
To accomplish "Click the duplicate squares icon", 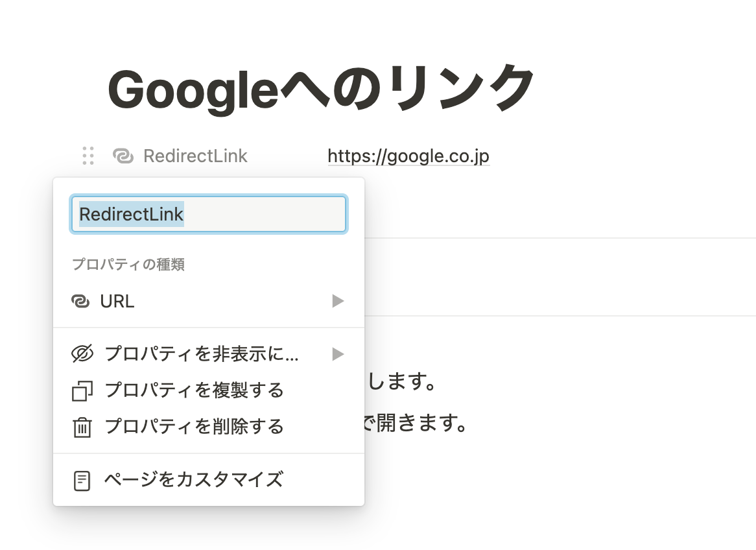I will 82,391.
